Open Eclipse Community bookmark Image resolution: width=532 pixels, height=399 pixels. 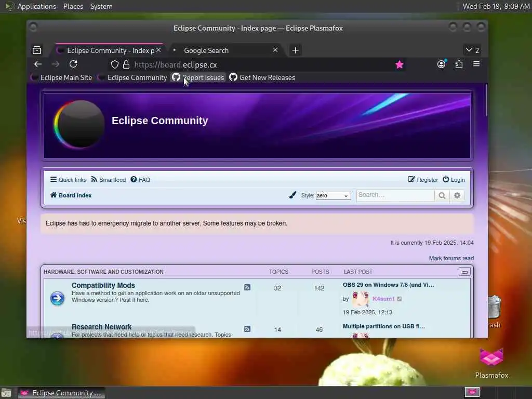click(132, 77)
